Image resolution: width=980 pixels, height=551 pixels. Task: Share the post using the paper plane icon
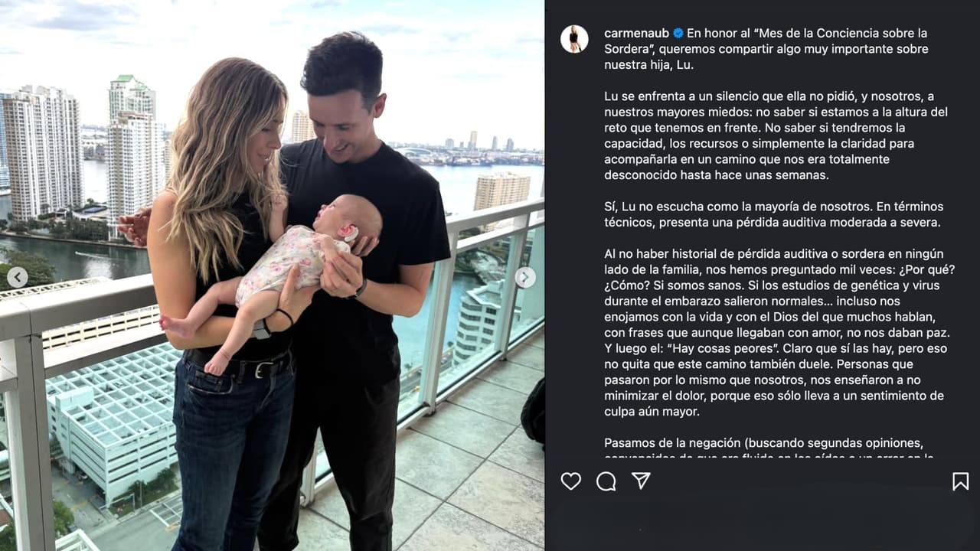[641, 480]
